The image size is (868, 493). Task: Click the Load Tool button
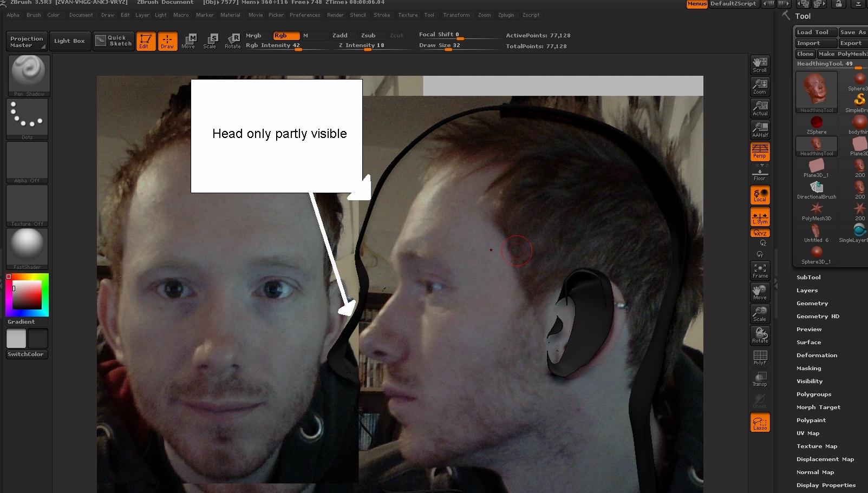[x=815, y=32]
